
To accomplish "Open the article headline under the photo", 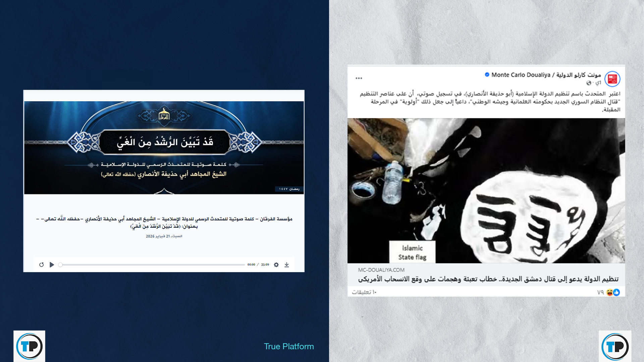I will coord(488,279).
